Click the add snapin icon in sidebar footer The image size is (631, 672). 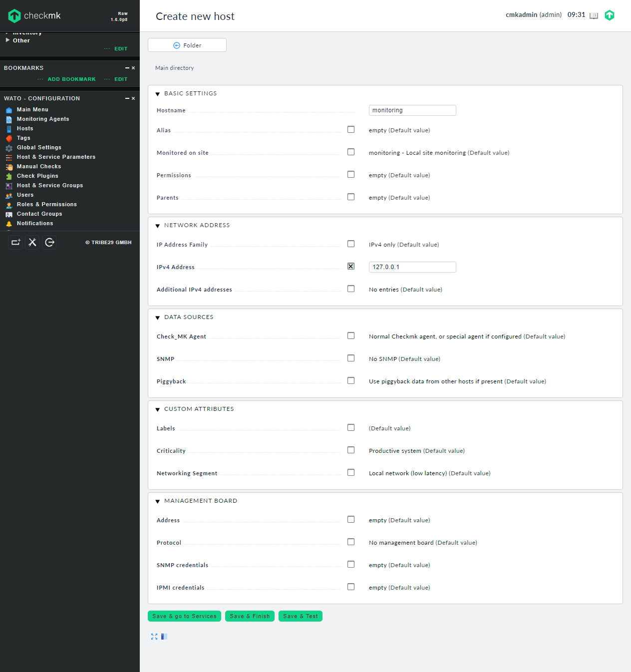click(x=16, y=242)
